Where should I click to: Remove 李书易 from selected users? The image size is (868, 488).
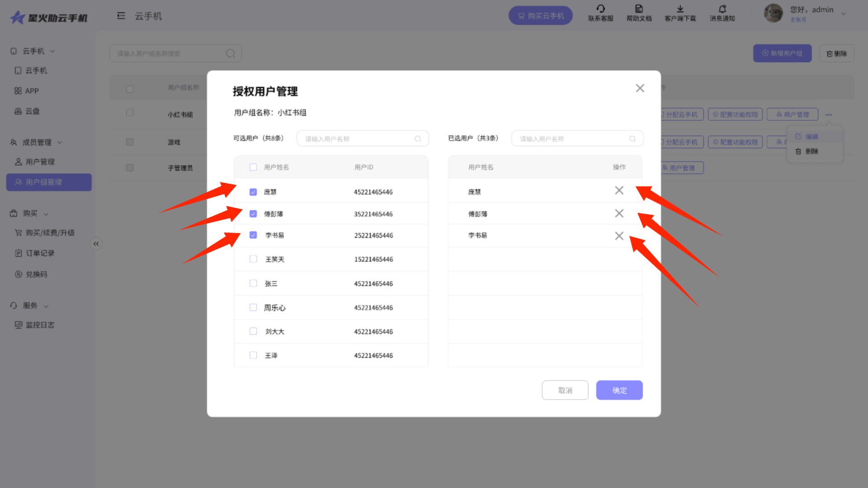pos(619,236)
